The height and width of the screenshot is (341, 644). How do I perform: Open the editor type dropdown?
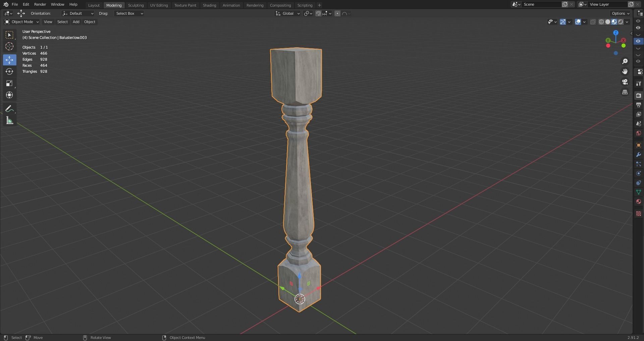point(8,13)
